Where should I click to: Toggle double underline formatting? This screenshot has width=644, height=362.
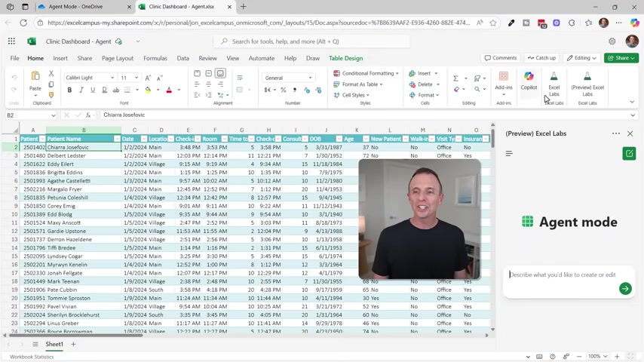click(104, 90)
